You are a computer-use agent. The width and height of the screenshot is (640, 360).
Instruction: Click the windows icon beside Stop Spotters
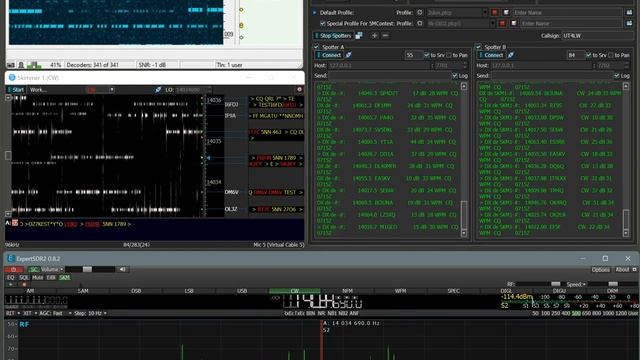coord(359,36)
